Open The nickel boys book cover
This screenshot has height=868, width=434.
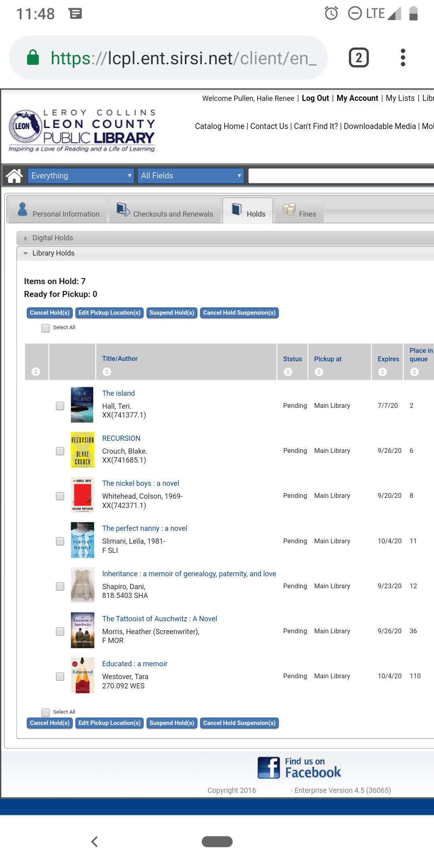pyautogui.click(x=82, y=495)
